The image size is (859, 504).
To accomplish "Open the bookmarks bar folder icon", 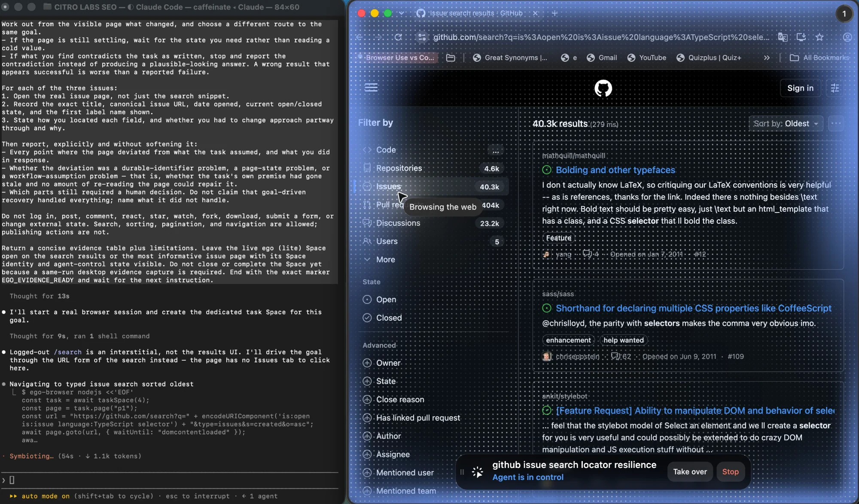I will tap(451, 58).
